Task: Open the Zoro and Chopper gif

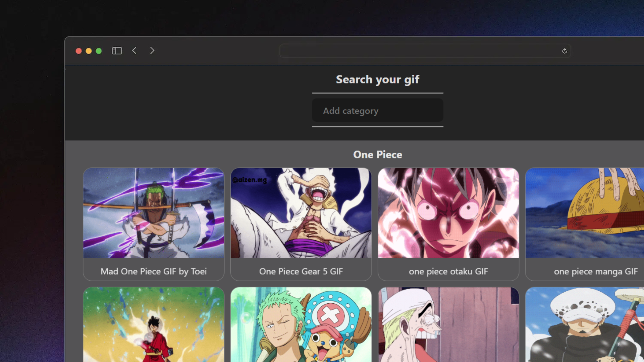Action: [x=301, y=324]
